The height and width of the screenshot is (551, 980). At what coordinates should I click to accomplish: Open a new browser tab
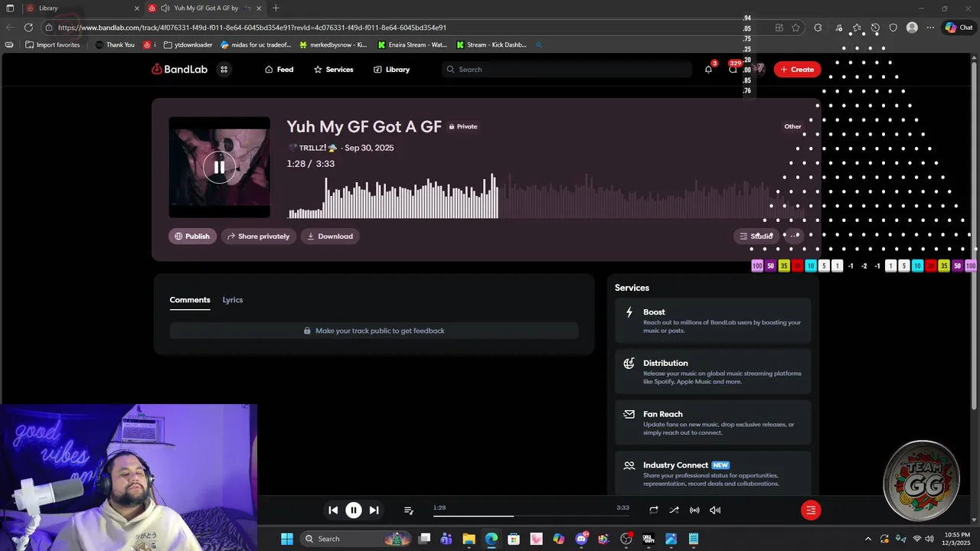click(276, 8)
